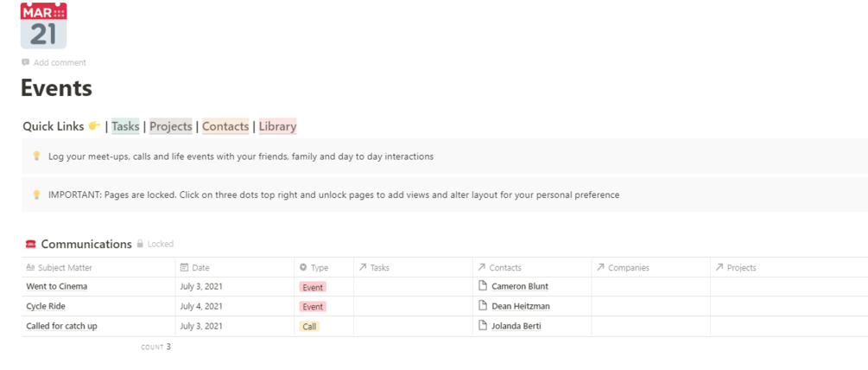Open the Went to Cinema entry
Image resolution: width=868 pixels, height=370 pixels.
coord(57,286)
